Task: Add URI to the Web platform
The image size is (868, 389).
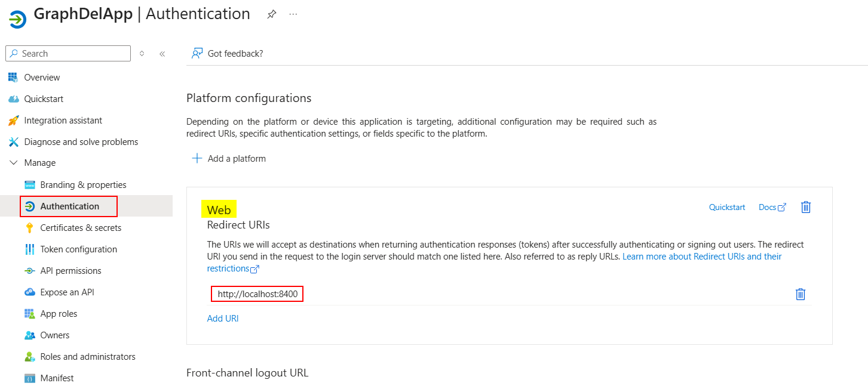Action: click(223, 318)
